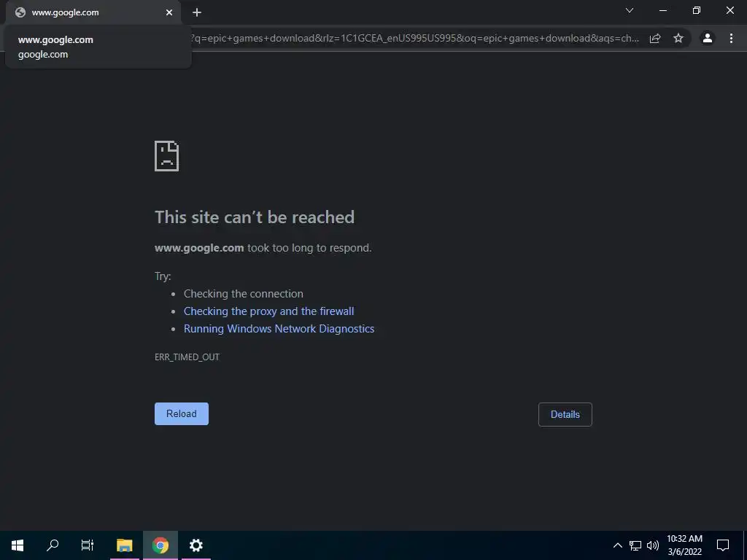
Task: Open the Windows Start menu
Action: 18,545
